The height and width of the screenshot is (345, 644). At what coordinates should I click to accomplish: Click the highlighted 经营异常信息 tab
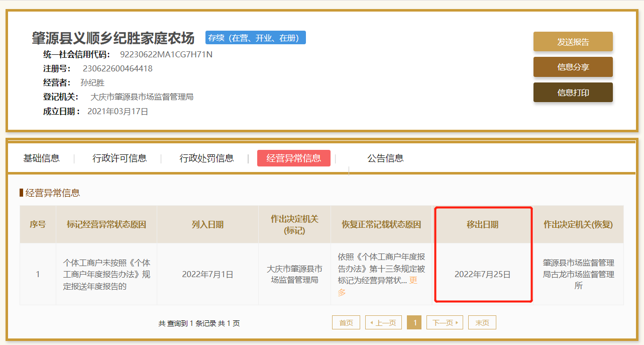pyautogui.click(x=293, y=158)
